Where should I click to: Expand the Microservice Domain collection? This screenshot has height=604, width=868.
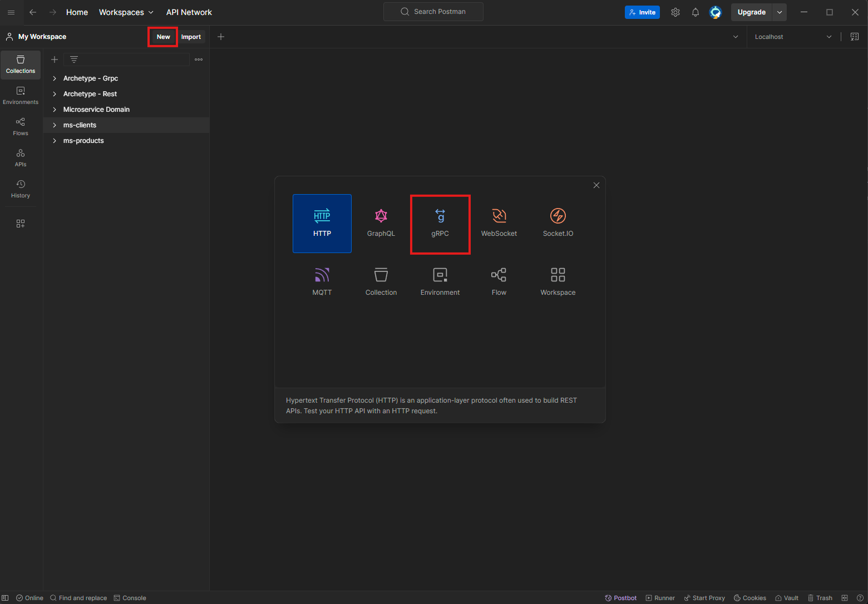tap(55, 110)
